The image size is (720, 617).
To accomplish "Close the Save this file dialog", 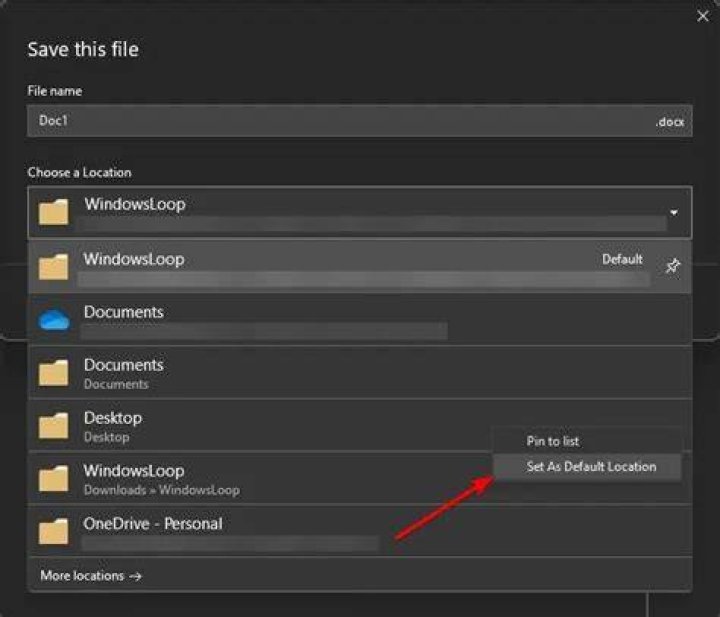I will (x=702, y=17).
